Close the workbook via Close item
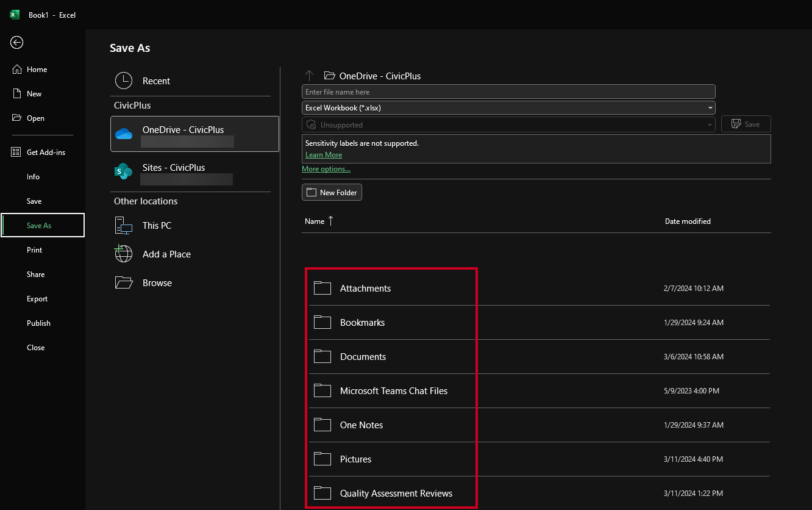The image size is (812, 510). [x=35, y=348]
